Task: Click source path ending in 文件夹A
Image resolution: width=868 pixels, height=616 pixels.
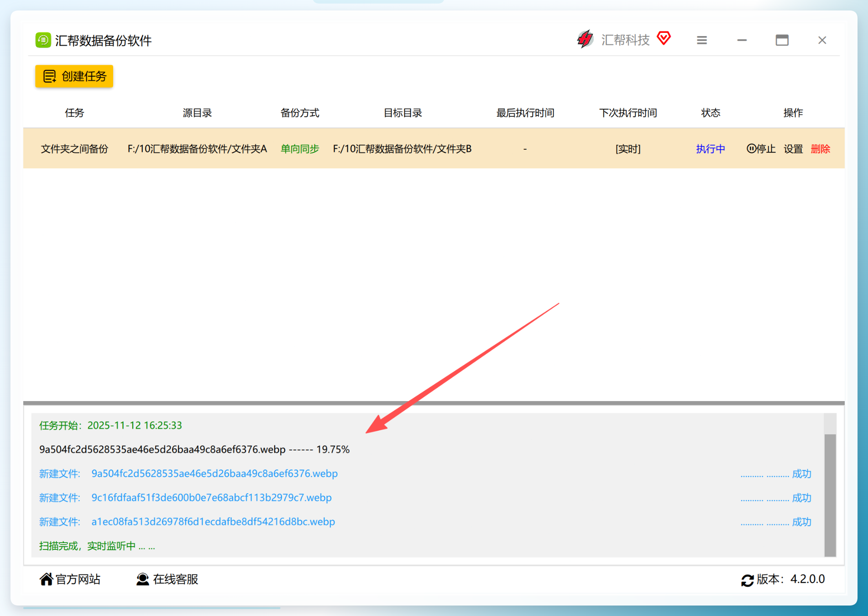Action: (197, 149)
